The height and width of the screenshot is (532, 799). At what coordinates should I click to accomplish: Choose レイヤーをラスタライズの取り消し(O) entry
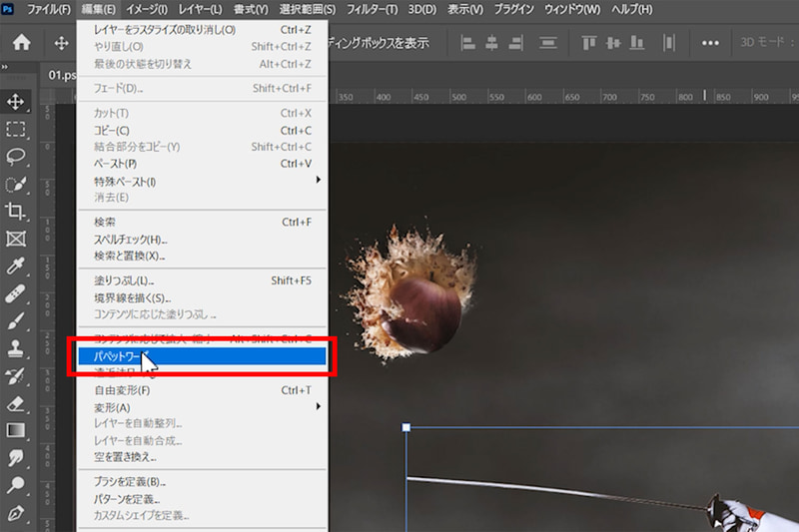(x=202, y=30)
